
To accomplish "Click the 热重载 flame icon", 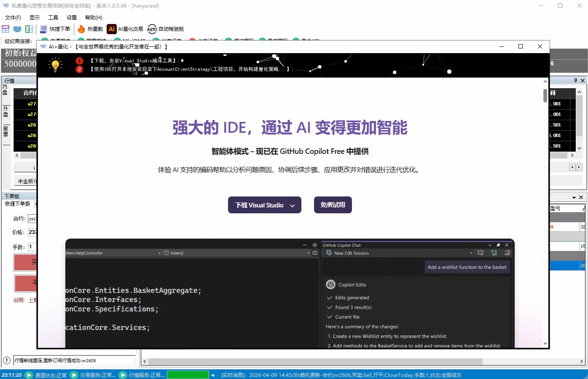I will (81, 29).
